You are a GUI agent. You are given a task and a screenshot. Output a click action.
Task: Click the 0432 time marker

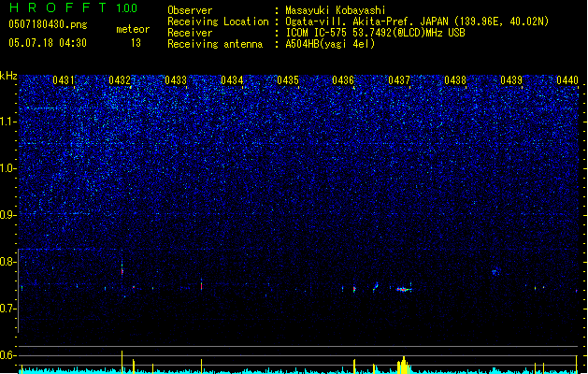pos(120,80)
